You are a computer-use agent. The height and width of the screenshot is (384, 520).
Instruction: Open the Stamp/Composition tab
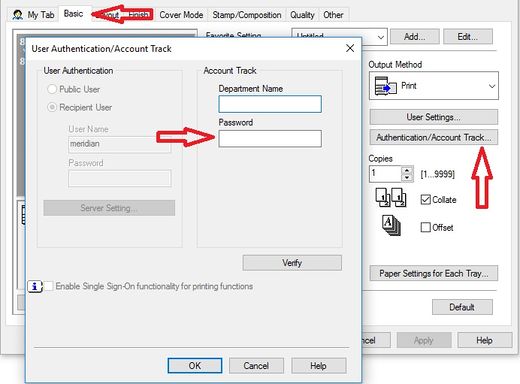point(247,15)
